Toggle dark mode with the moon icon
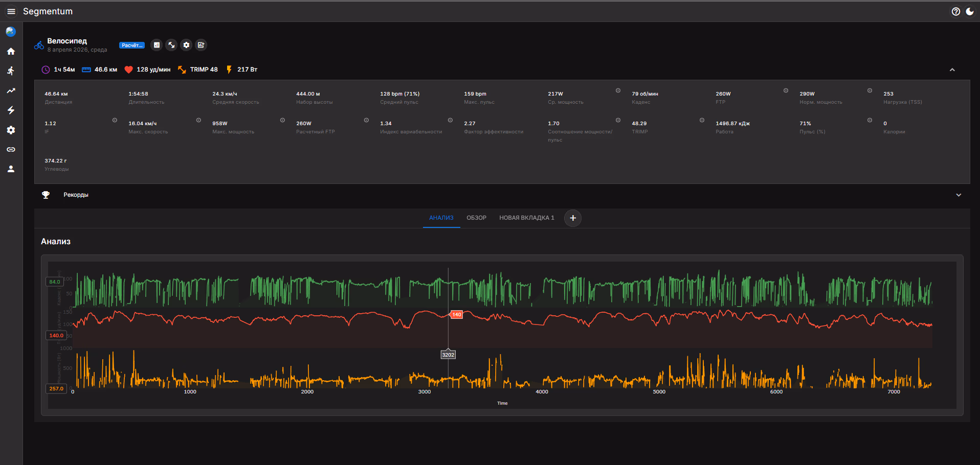This screenshot has height=465, width=980. pos(970,11)
